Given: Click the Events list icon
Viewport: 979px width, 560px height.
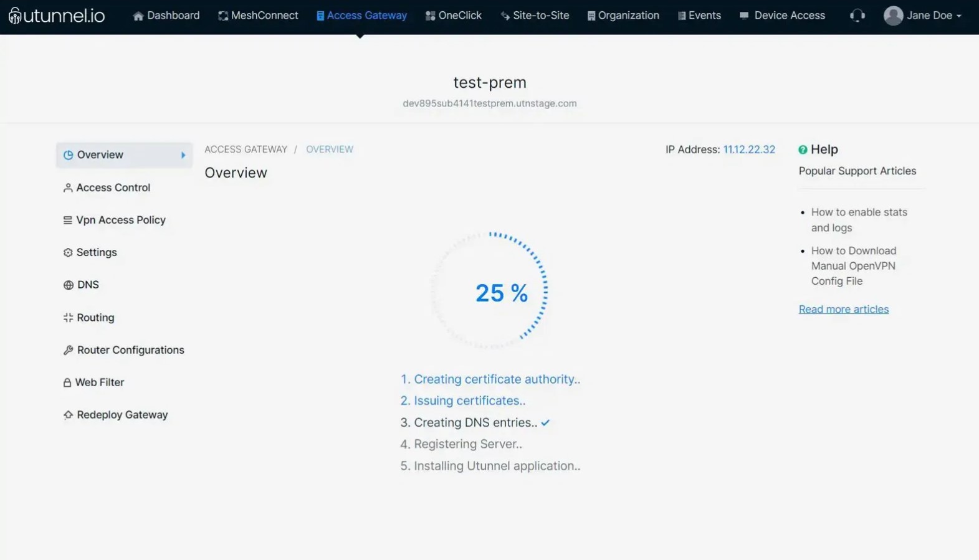Looking at the screenshot, I should (682, 16).
